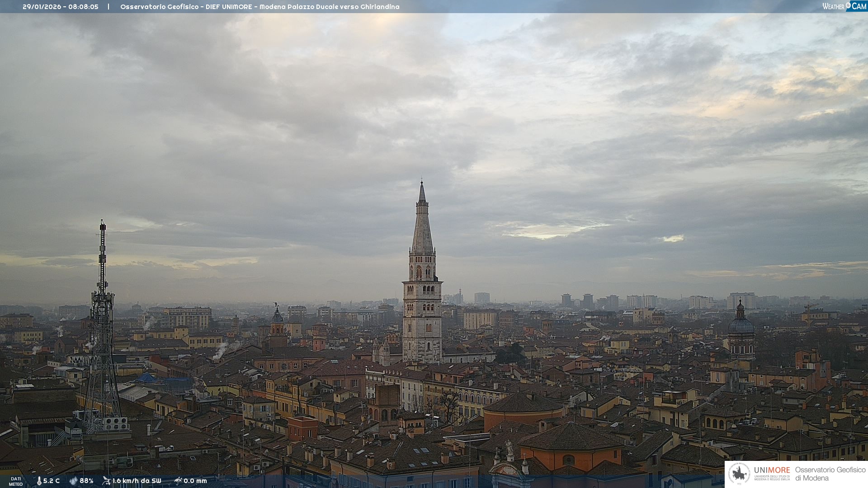This screenshot has height=488, width=868.
Task: Click the humidity water drops icon
Action: coord(73,481)
